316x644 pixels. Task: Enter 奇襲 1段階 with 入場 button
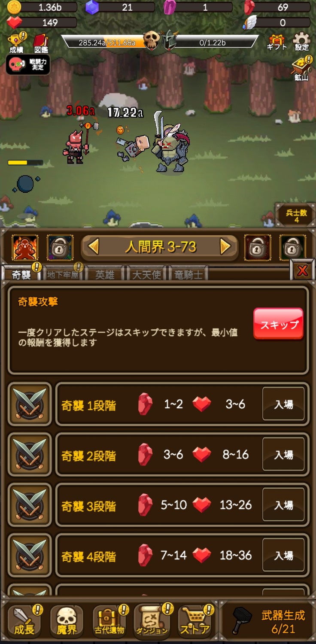pyautogui.click(x=284, y=404)
